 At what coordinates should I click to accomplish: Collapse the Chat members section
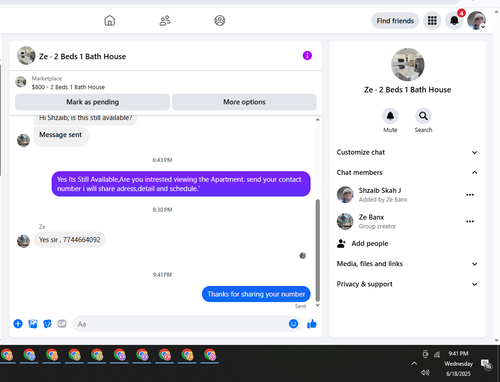pyautogui.click(x=407, y=172)
